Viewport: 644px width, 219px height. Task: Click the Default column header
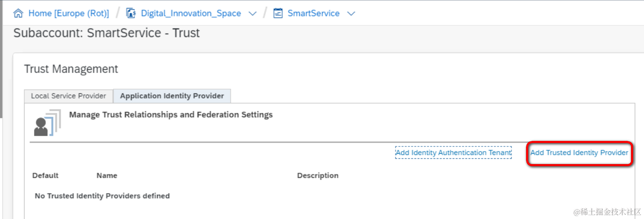[45, 175]
